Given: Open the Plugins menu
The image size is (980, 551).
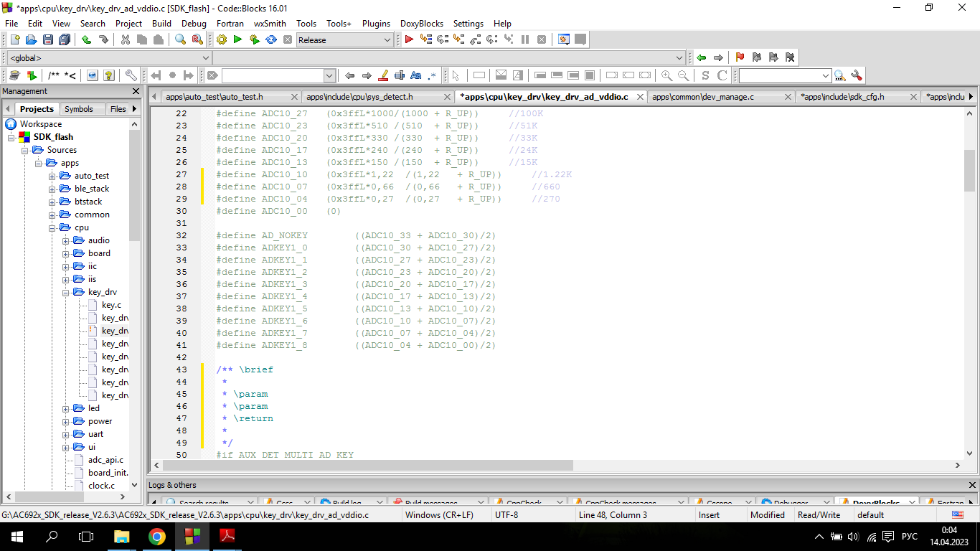Looking at the screenshot, I should 376,23.
